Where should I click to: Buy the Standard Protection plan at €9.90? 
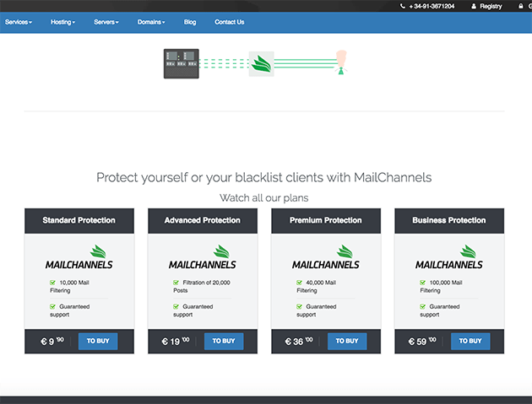tap(98, 342)
